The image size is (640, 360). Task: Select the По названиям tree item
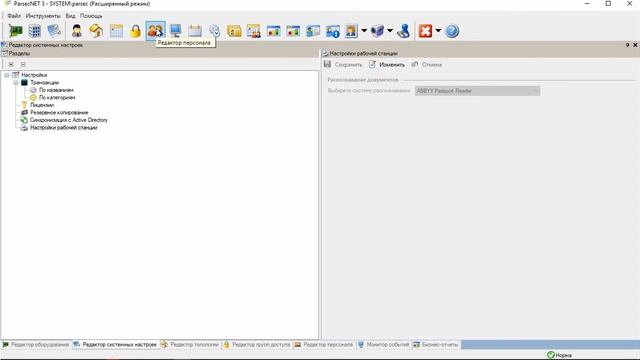56,90
